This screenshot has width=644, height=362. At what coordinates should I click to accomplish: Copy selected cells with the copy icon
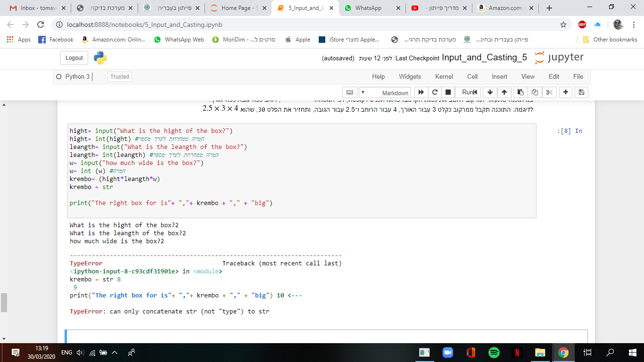pyautogui.click(x=535, y=92)
